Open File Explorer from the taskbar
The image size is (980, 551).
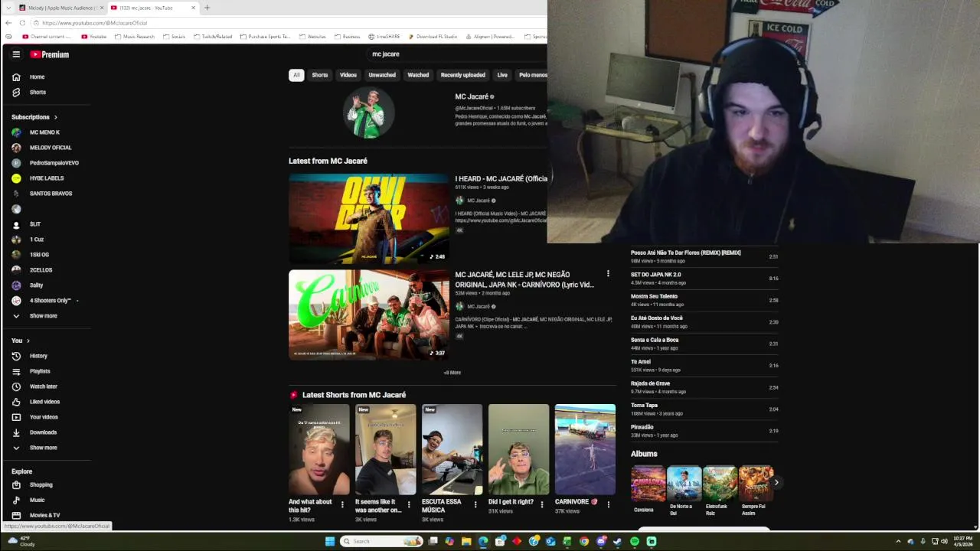[466, 541]
